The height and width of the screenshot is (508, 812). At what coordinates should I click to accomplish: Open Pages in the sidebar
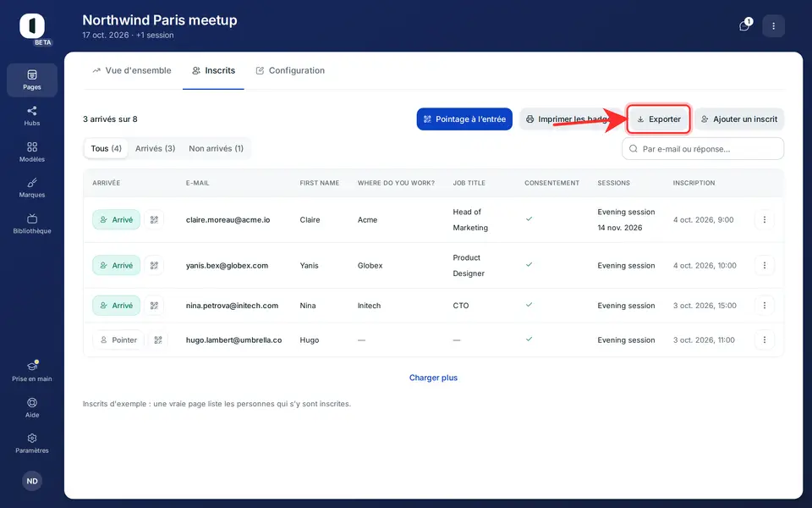click(x=32, y=80)
